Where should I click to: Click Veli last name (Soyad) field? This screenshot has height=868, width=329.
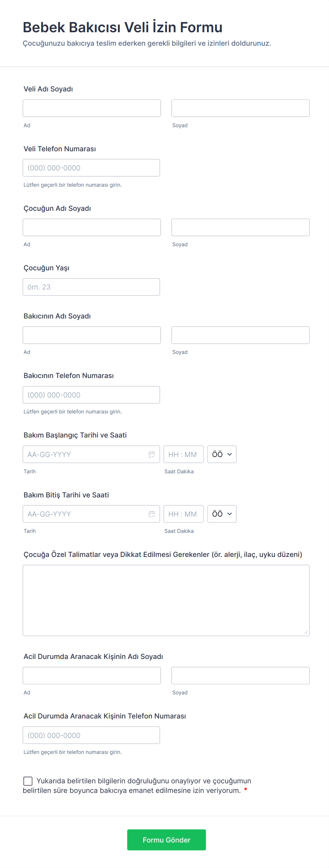click(240, 108)
